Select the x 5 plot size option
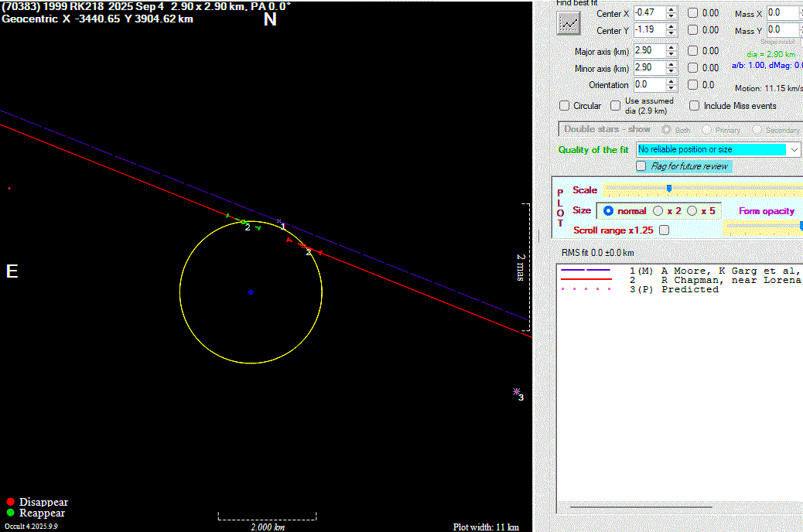Viewport: 803px width, 532px height. 692,210
